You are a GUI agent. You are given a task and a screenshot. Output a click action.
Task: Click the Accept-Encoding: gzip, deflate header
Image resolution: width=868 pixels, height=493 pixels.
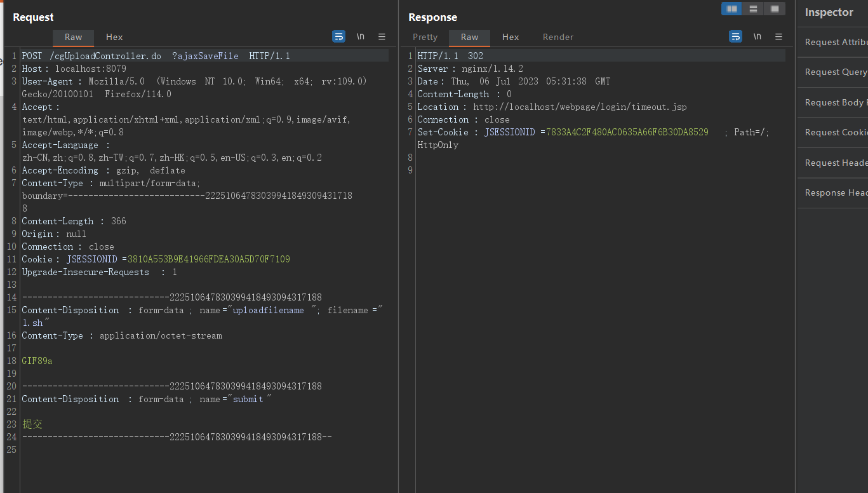[103, 170]
